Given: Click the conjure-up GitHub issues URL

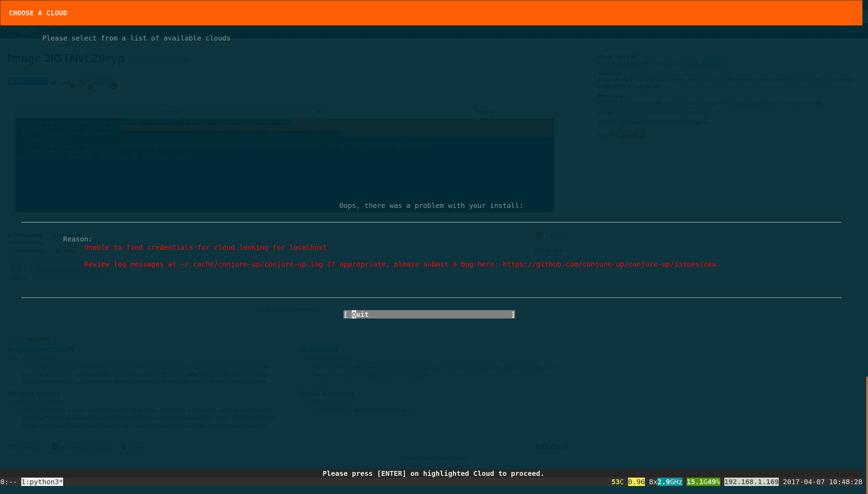Looking at the screenshot, I should (609, 264).
